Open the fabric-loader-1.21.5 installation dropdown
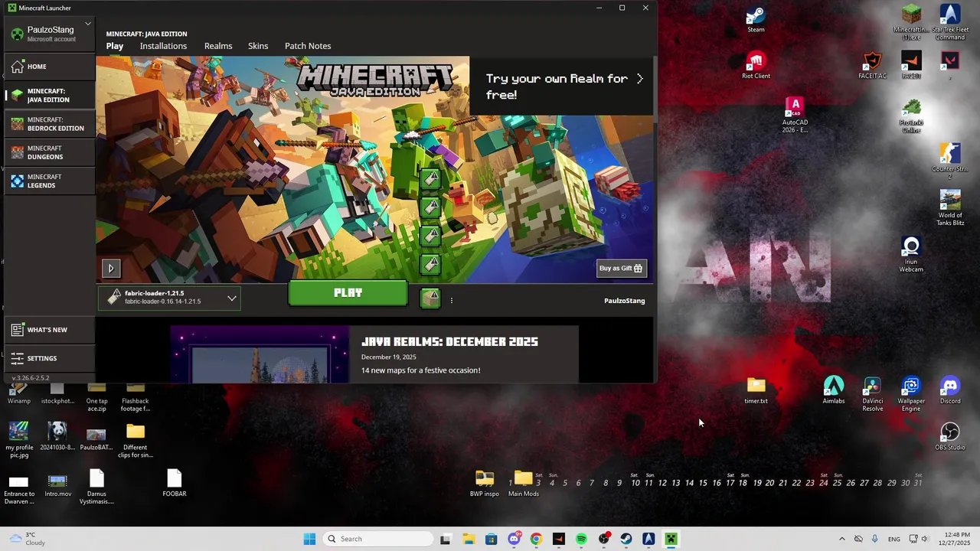This screenshot has height=551, width=980. tap(169, 298)
